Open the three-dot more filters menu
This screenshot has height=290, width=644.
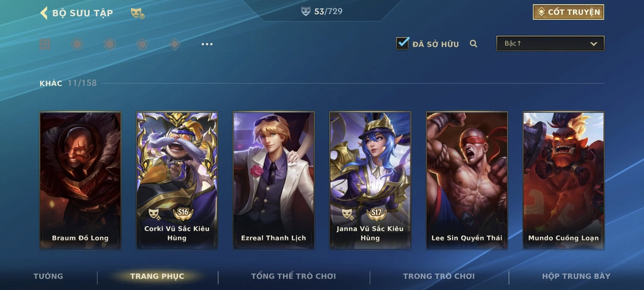(207, 44)
